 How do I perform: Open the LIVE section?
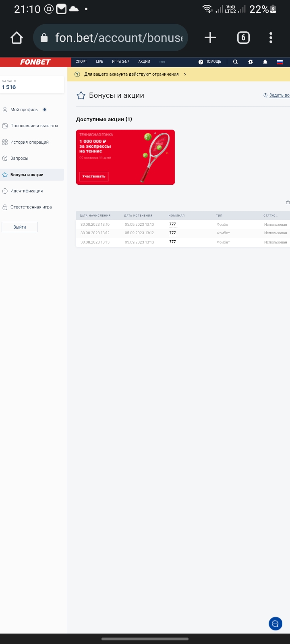point(99,62)
